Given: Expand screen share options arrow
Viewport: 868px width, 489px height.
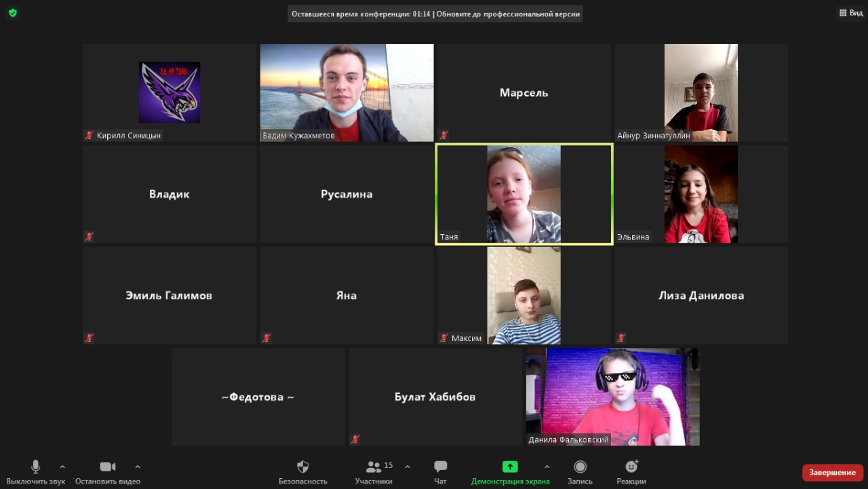Looking at the screenshot, I should (x=547, y=467).
